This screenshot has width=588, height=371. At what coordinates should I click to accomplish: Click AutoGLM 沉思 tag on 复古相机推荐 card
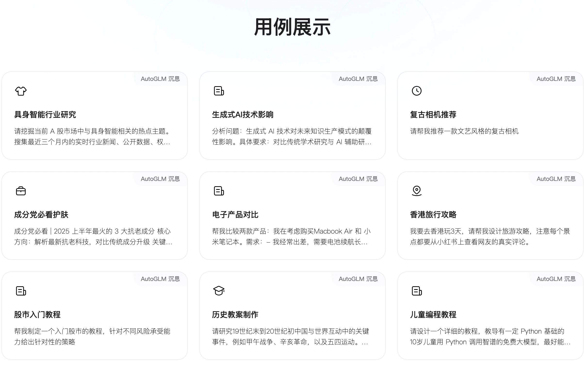click(x=556, y=79)
